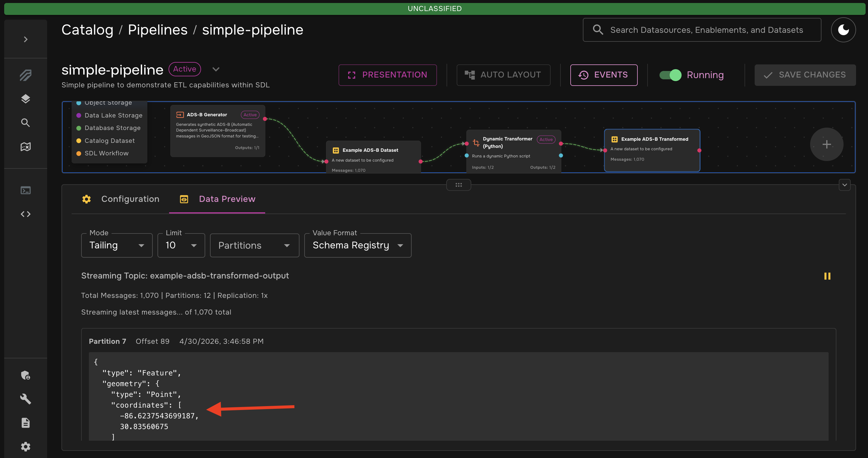Click the Dynamic Transformer transform icon

pyautogui.click(x=476, y=143)
